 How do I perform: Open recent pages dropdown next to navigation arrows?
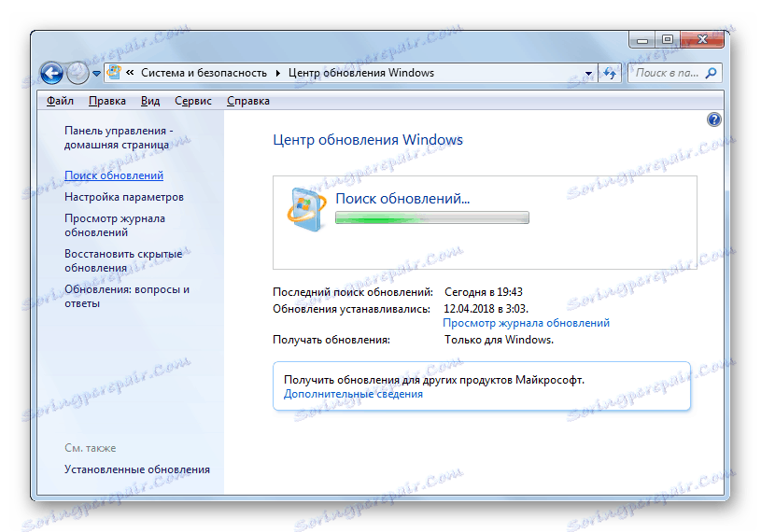tap(96, 74)
